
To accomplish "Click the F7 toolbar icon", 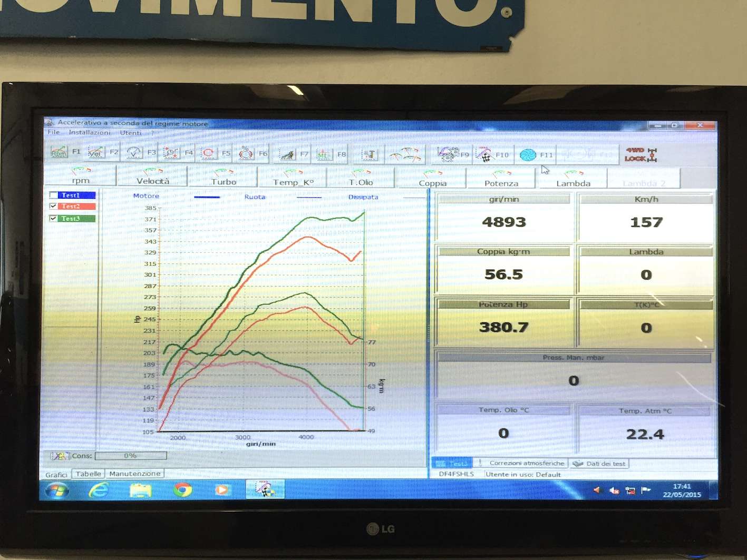I will click(287, 154).
